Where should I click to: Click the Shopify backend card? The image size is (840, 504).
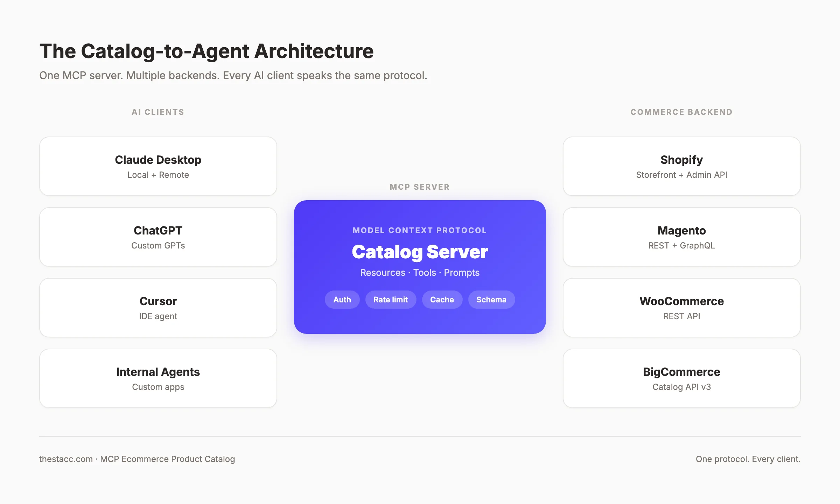682,166
